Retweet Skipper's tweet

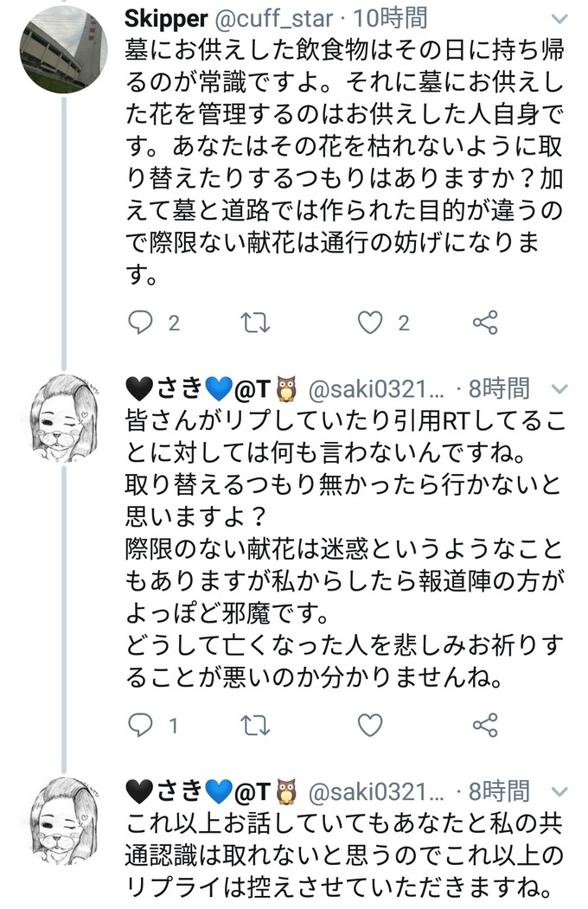tap(255, 323)
